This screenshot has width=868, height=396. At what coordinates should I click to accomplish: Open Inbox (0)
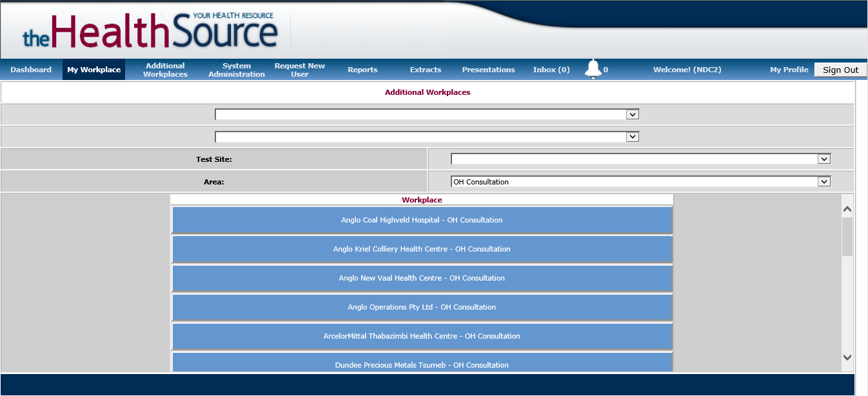point(551,70)
